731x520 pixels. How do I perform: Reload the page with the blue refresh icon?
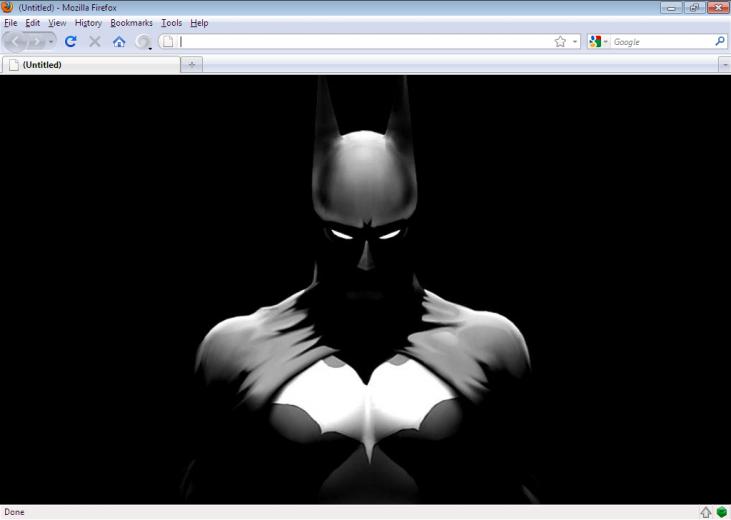(x=71, y=42)
